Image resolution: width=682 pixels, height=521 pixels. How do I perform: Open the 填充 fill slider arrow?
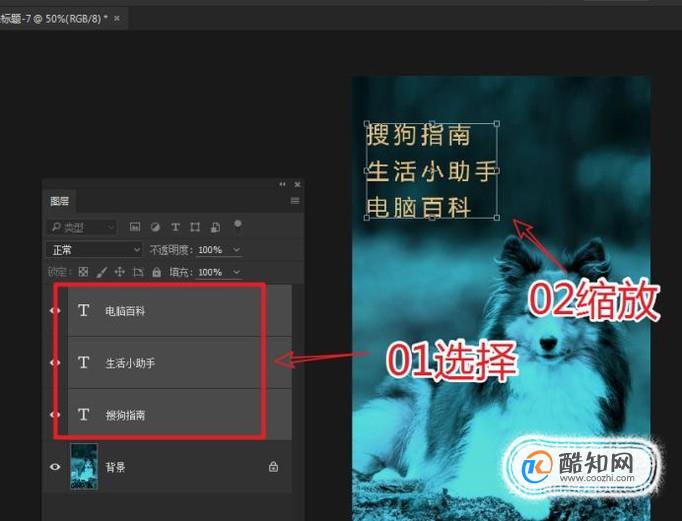237,272
